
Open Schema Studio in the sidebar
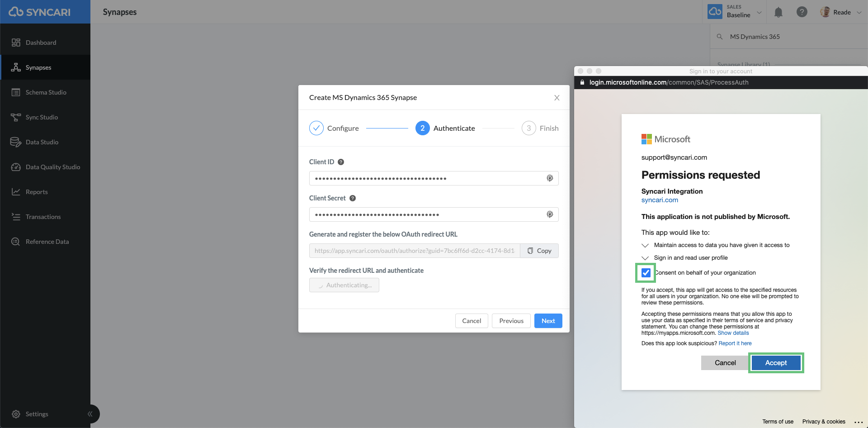click(45, 92)
